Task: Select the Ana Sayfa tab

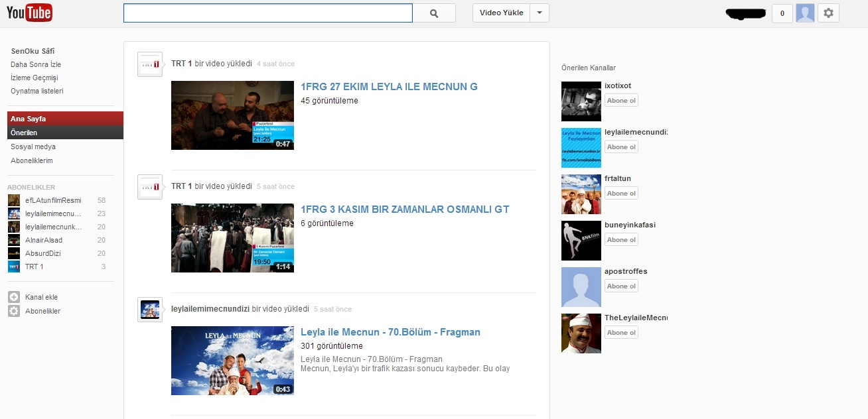Action: click(x=65, y=119)
